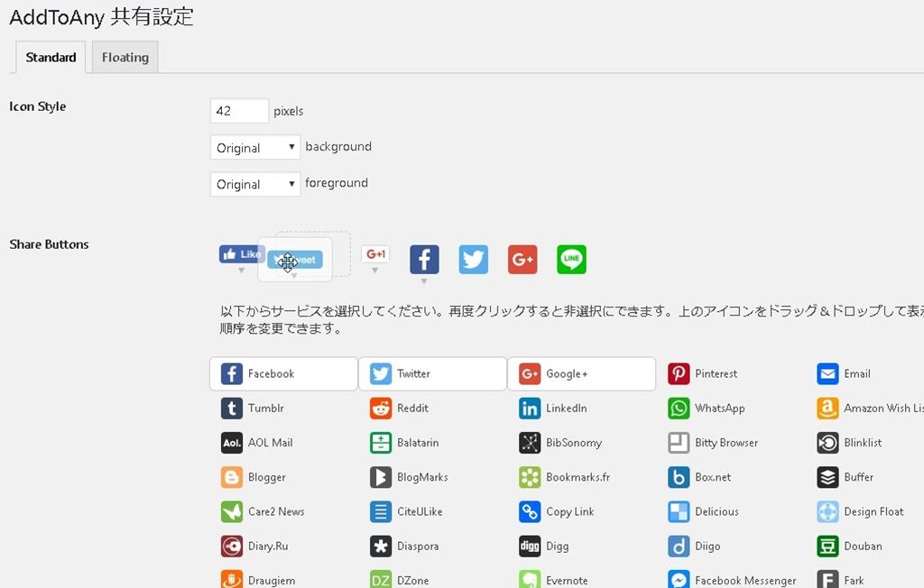Select the Reddit service icon
The height and width of the screenshot is (588, 924).
[381, 409]
